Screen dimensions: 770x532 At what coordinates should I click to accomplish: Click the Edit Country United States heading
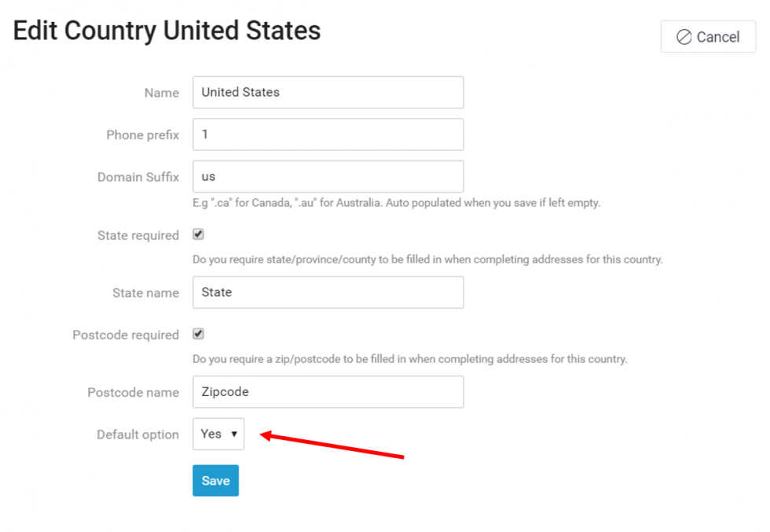[166, 31]
